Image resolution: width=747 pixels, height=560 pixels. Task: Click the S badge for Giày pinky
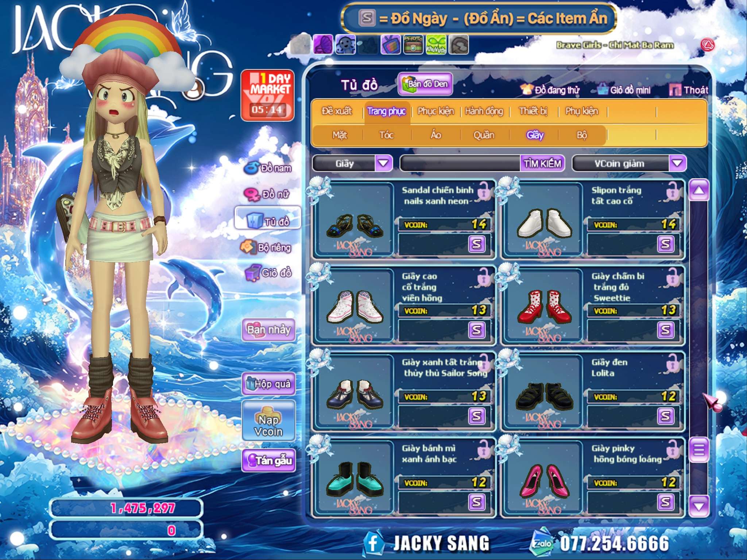click(666, 502)
